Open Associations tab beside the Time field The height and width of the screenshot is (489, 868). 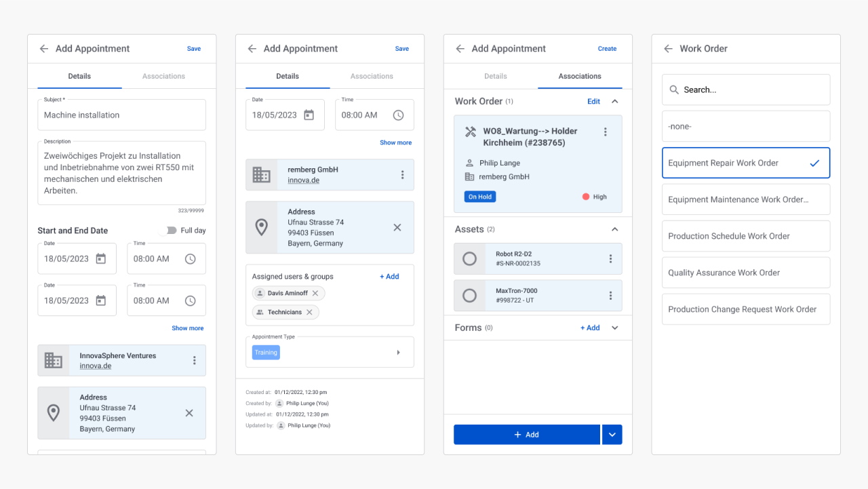(x=372, y=76)
